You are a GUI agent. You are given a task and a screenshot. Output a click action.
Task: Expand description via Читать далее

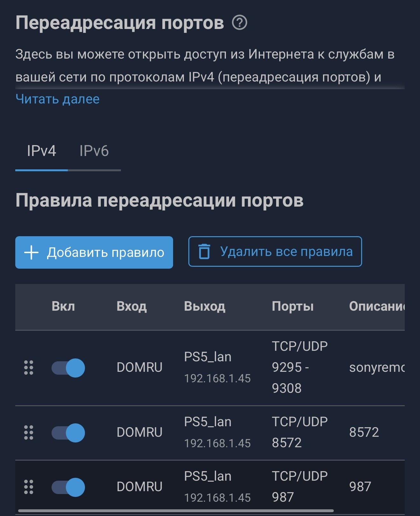tap(58, 99)
